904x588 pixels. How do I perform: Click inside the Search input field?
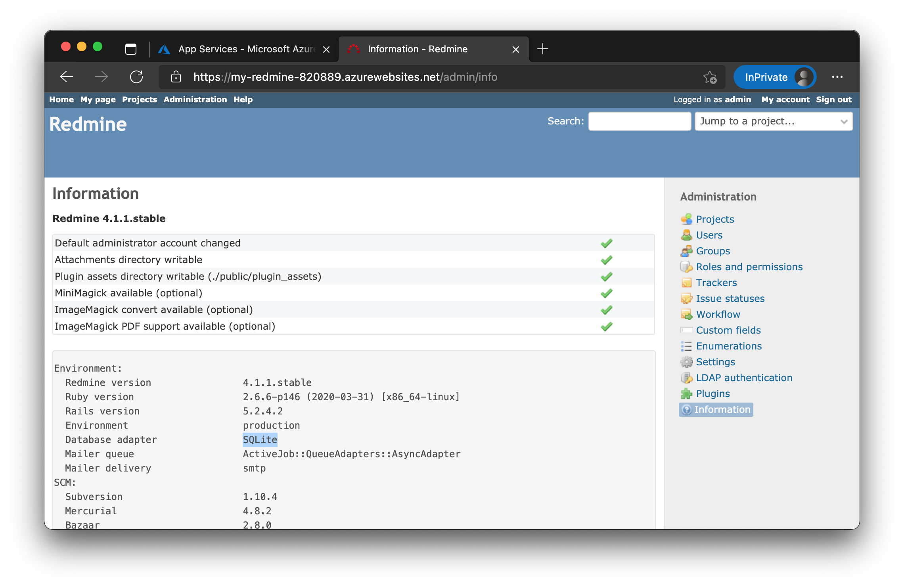pos(639,121)
